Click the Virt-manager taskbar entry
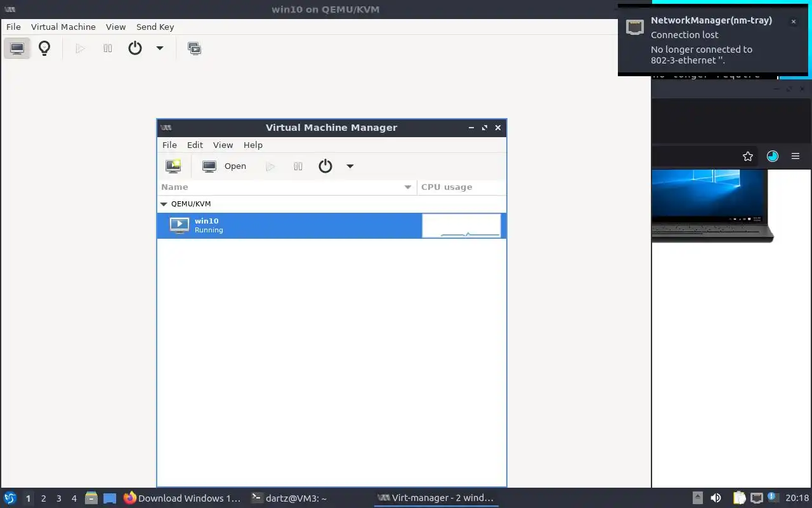 tap(436, 498)
